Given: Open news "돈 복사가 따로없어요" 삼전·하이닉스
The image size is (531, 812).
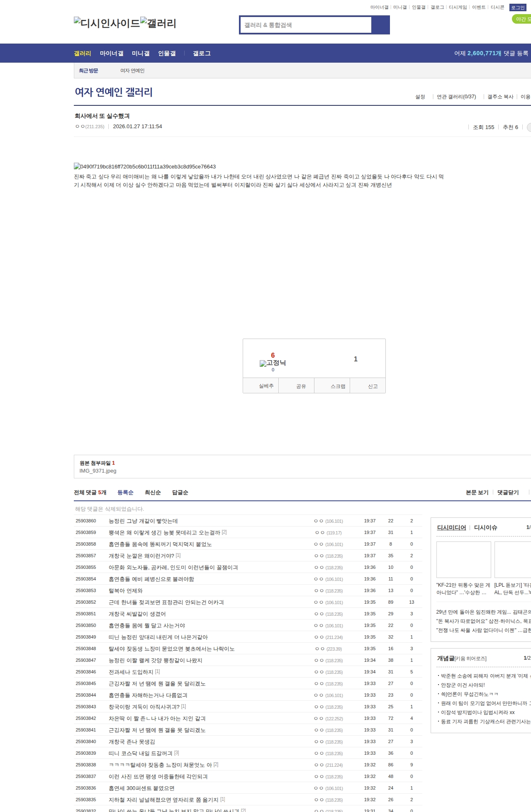Looking at the screenshot, I should pyautogui.click(x=483, y=621).
